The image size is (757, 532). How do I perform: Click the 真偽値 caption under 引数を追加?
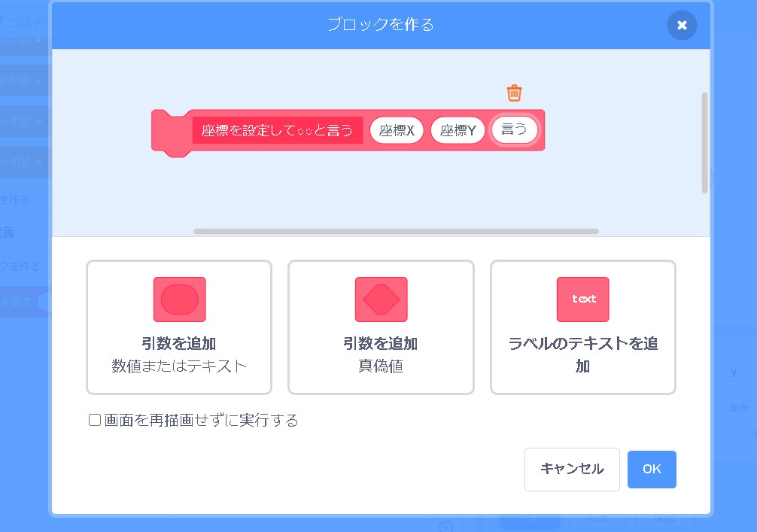tap(381, 366)
